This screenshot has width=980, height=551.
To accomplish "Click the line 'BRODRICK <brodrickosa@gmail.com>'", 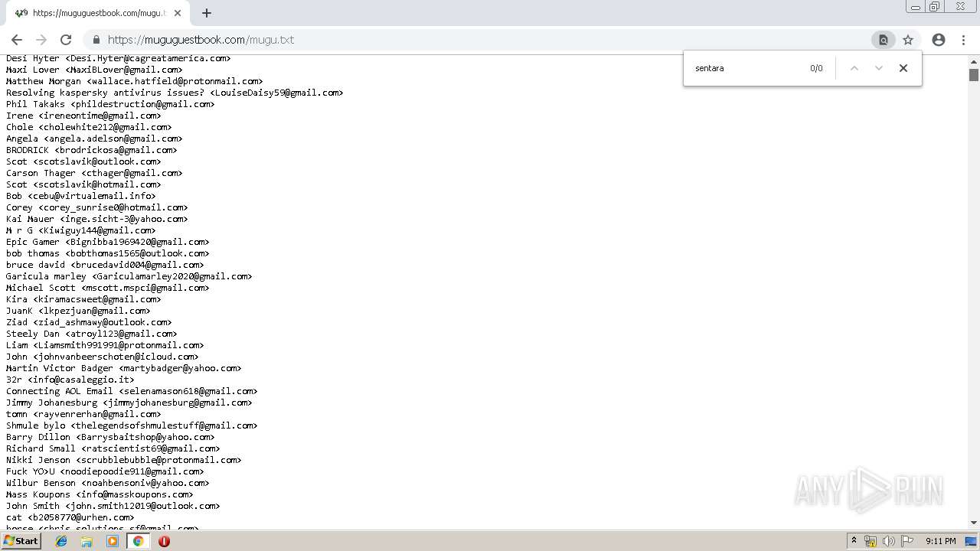I will [92, 150].
